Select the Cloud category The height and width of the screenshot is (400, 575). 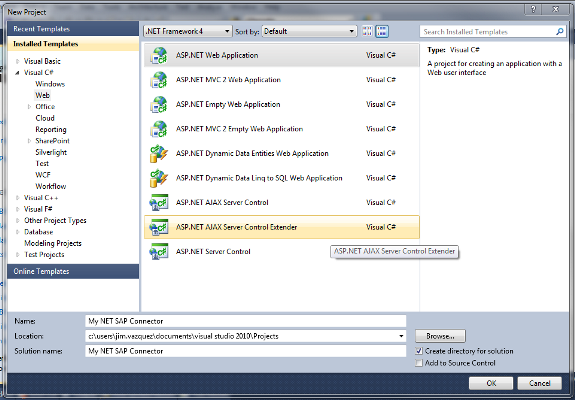pos(45,118)
